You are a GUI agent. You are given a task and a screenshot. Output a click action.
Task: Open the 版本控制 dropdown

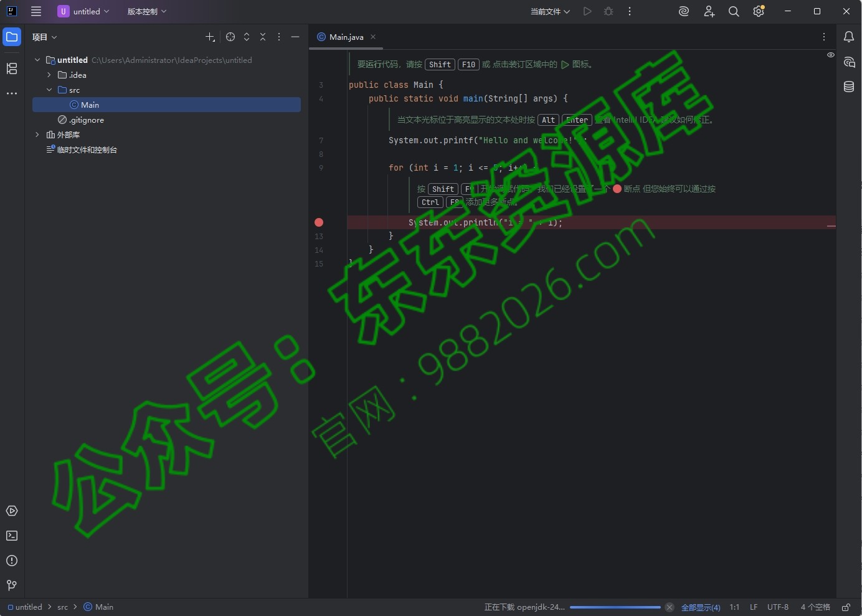pyautogui.click(x=146, y=11)
